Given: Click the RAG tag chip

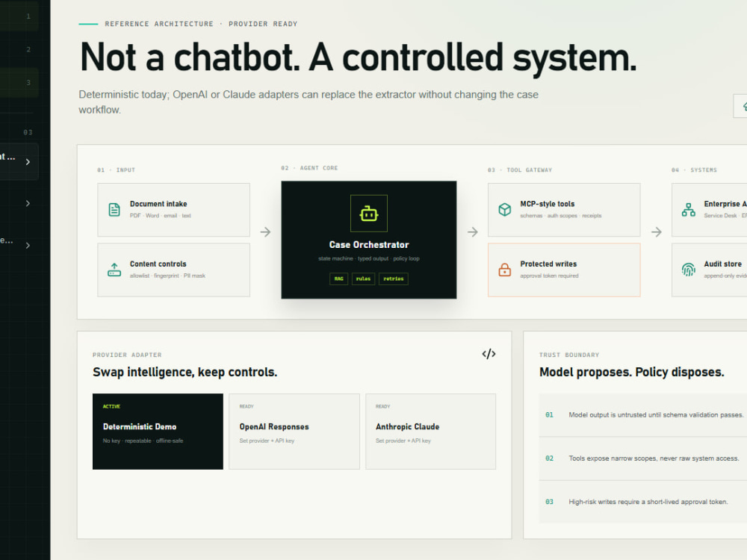Looking at the screenshot, I should (338, 279).
